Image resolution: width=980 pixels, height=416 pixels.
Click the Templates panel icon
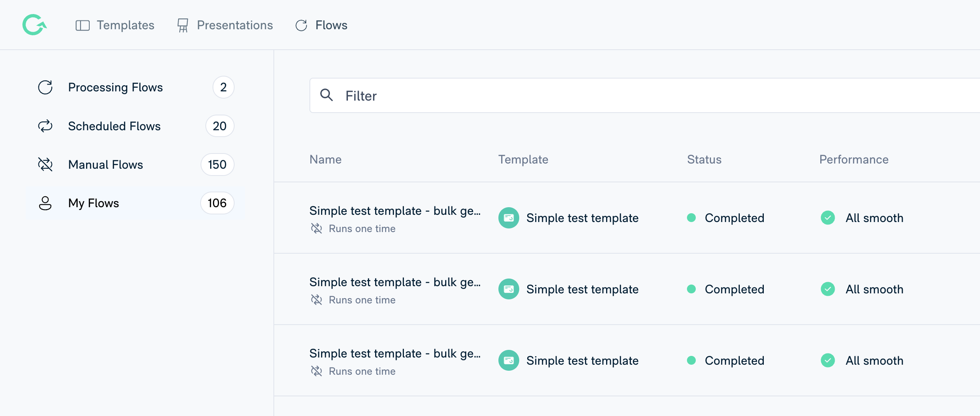tap(82, 25)
